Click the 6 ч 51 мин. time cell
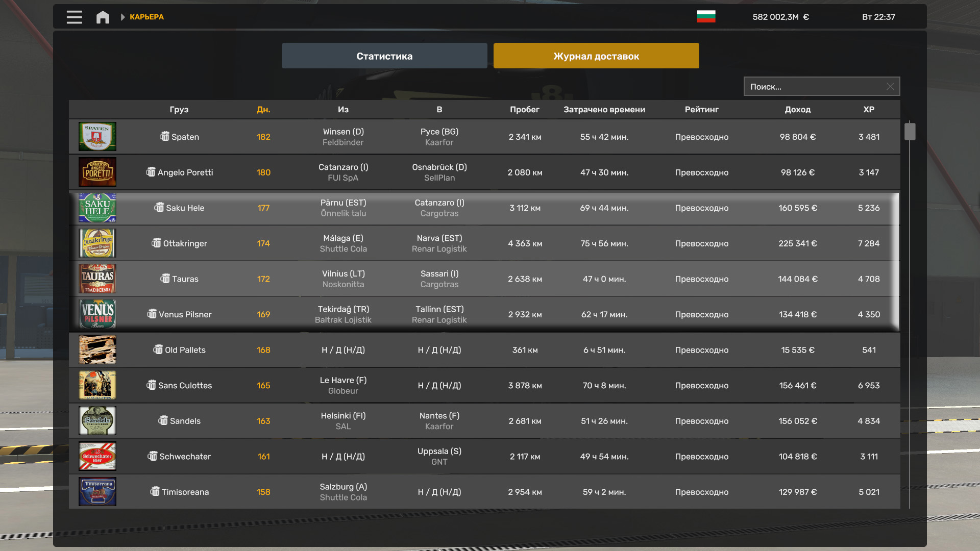Screen dimensions: 980x551 click(x=604, y=350)
